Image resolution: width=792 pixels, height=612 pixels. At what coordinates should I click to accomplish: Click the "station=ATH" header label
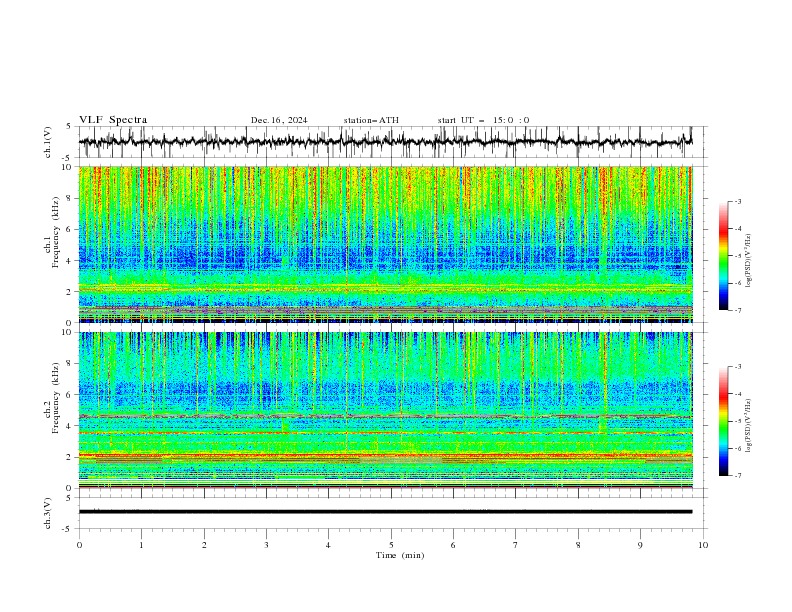coord(371,120)
